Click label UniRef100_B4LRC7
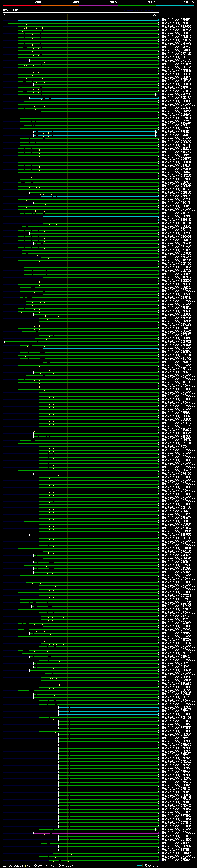 (176, 149)
